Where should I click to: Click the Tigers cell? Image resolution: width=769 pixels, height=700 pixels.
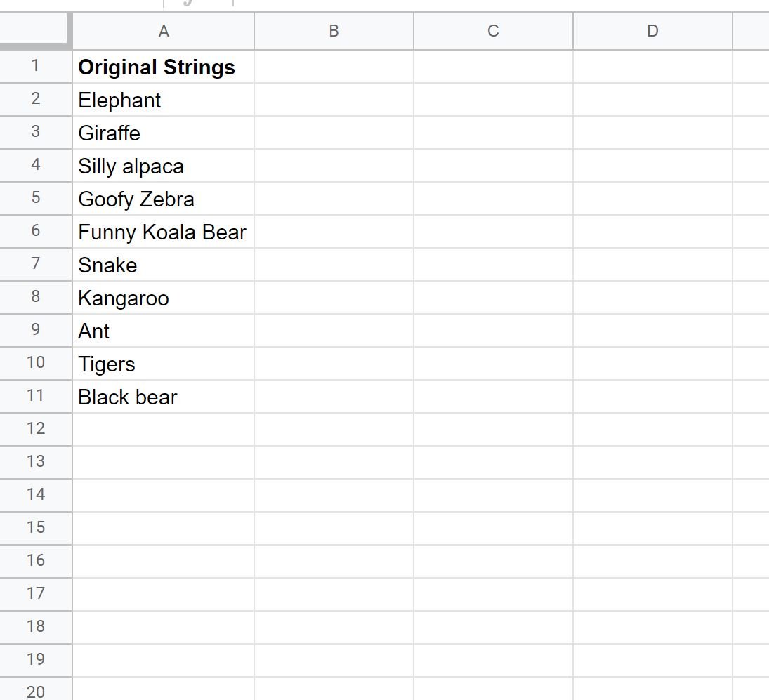(164, 363)
